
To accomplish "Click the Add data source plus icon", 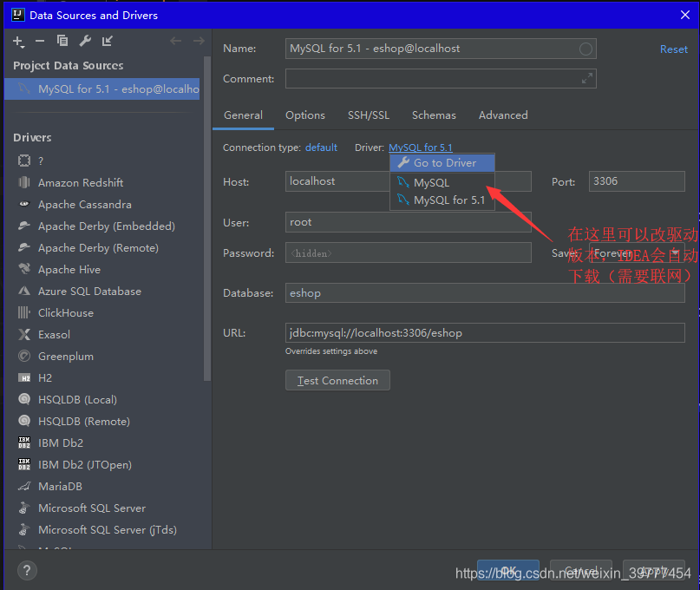I will (x=18, y=42).
